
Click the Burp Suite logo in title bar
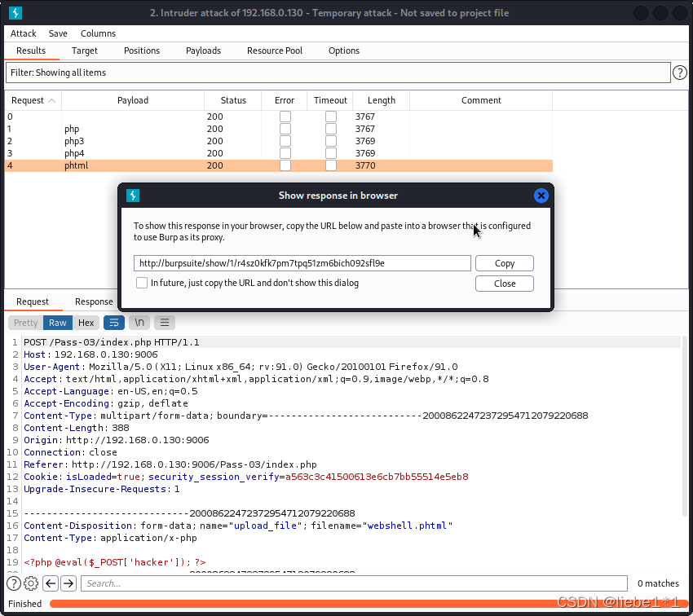coord(15,13)
